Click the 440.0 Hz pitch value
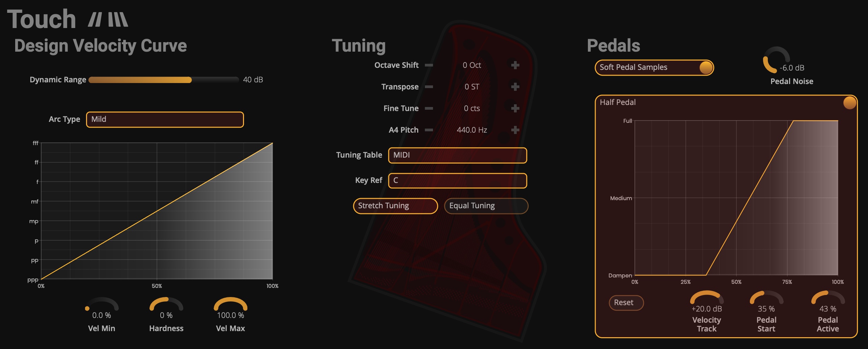The image size is (868, 349). click(472, 130)
